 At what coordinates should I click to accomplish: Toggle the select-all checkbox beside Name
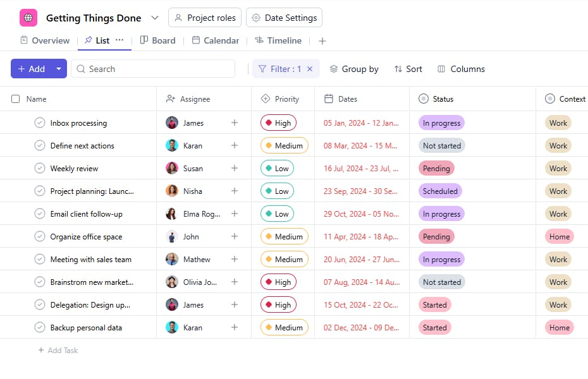click(16, 99)
